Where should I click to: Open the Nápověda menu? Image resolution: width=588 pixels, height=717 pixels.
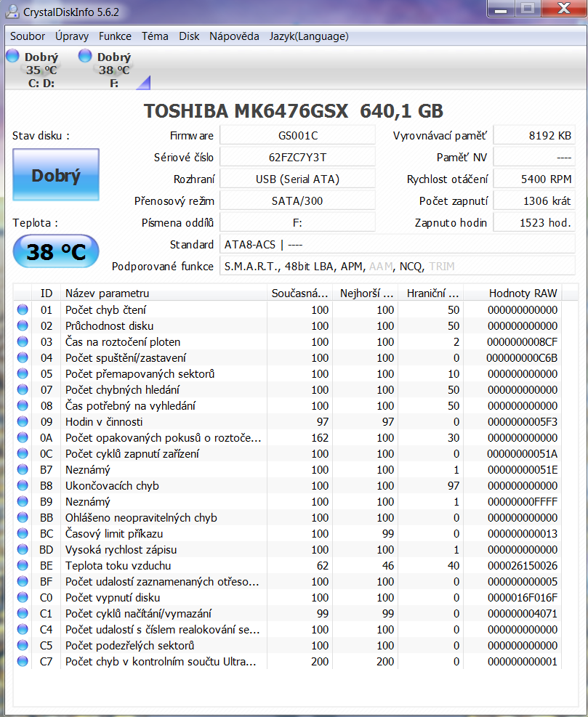[234, 36]
